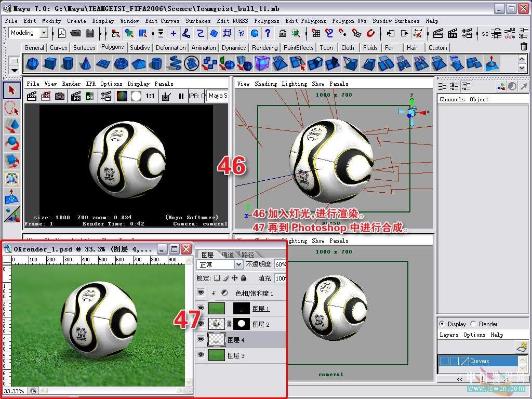
Task: Hide the 色相/饱和度 1 adjustment layer
Action: click(201, 292)
